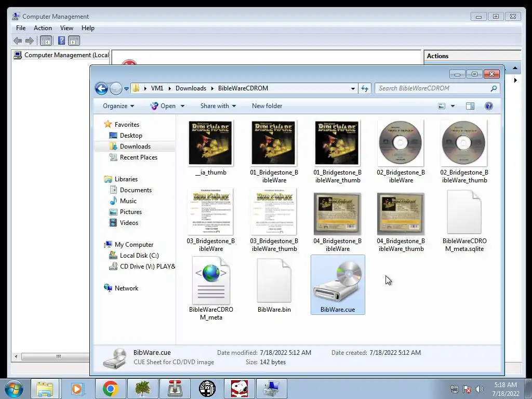Viewport: 532px width, 399px height.
Task: Expand the Open with dropdown arrow
Action: [182, 106]
